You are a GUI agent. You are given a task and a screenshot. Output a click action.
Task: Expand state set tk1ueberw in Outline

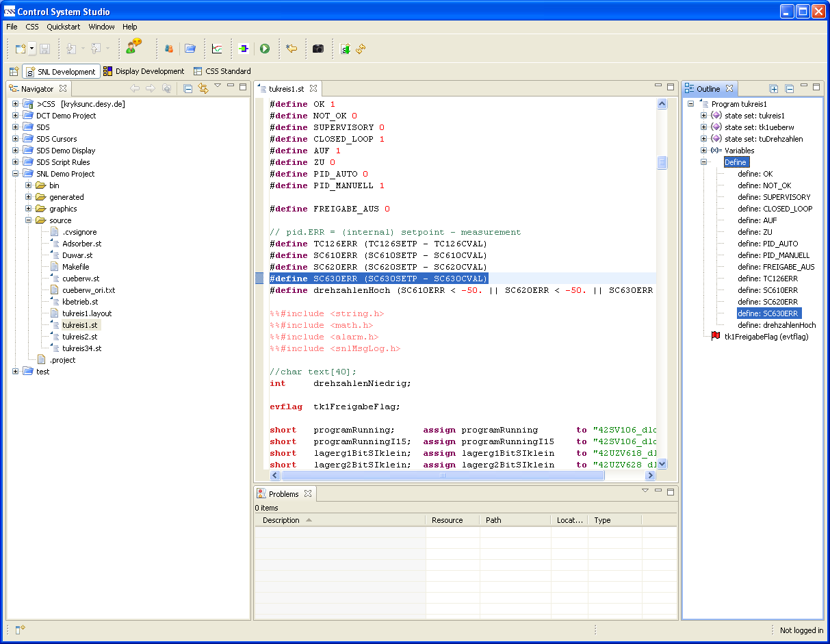(703, 127)
